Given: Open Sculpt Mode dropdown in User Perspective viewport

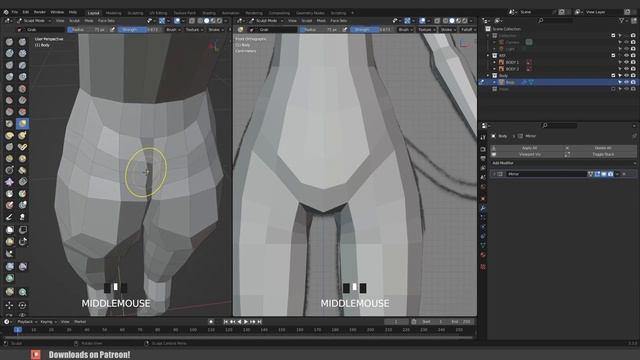Looking at the screenshot, I should click(x=34, y=20).
